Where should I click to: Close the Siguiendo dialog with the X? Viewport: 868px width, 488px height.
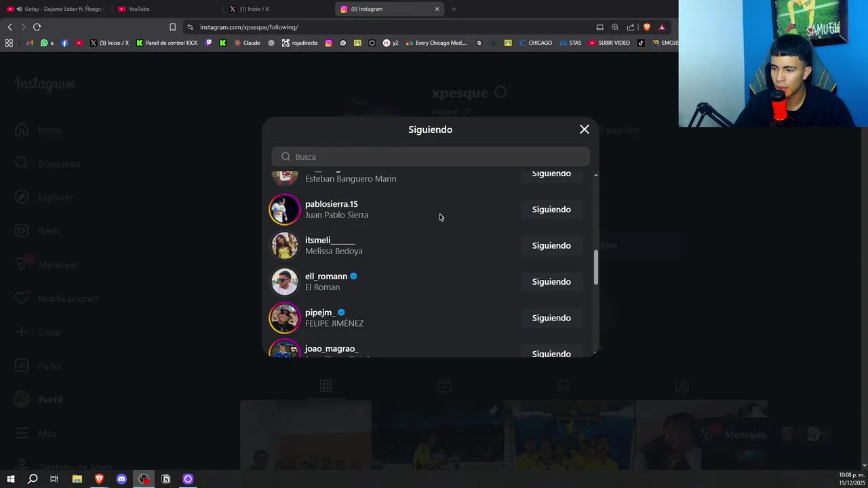point(585,129)
